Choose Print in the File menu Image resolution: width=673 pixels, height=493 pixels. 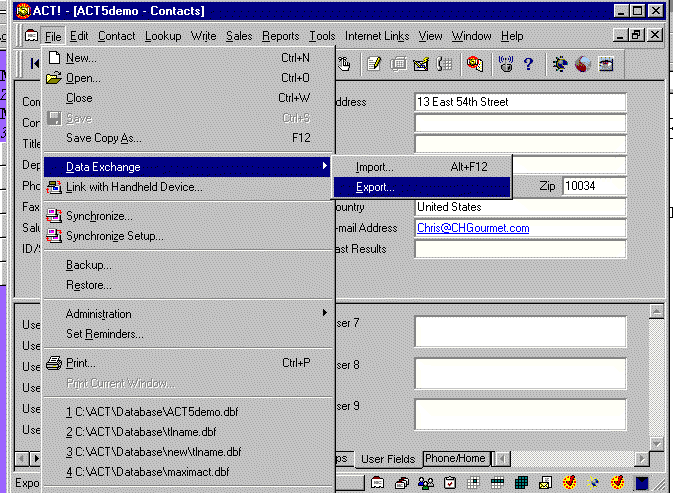pos(188,363)
